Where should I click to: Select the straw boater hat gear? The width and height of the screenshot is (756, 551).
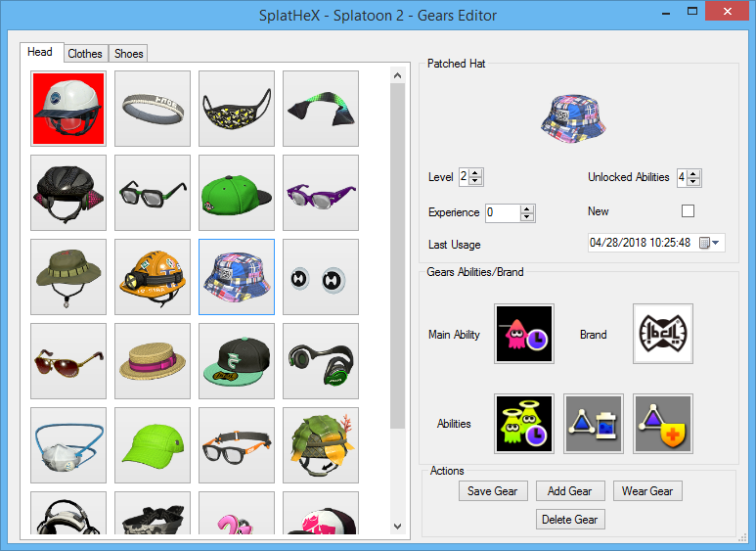(x=153, y=361)
